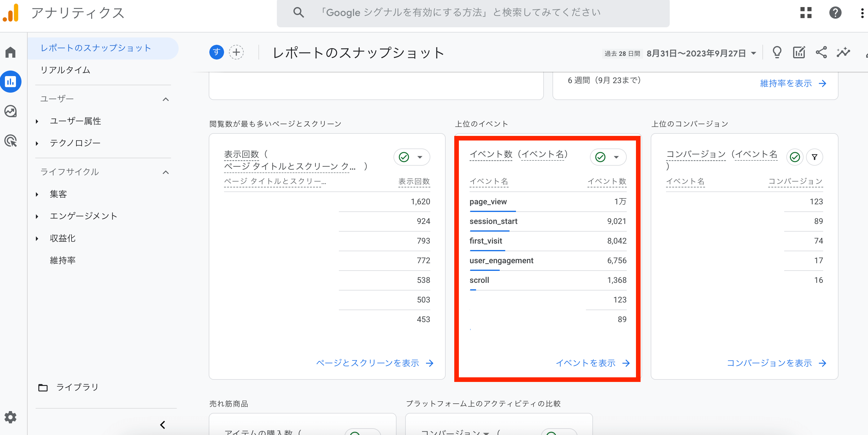Collapse the ユーザー section

point(165,99)
